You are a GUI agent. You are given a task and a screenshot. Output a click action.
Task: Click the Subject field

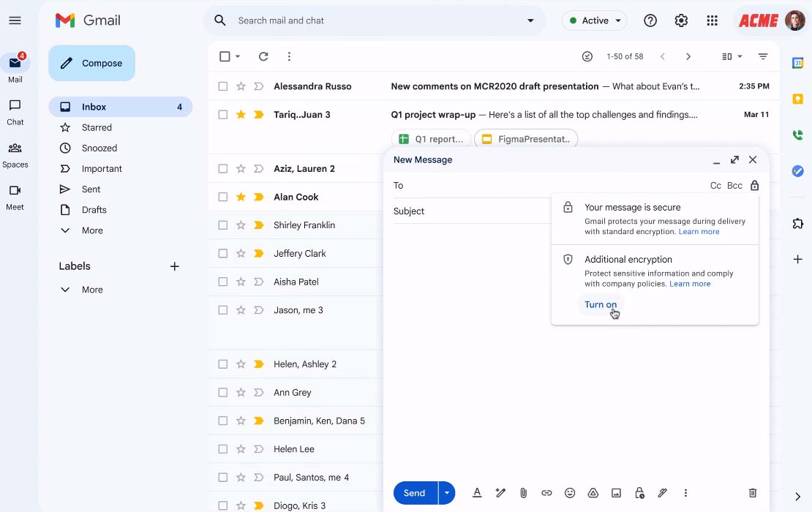point(471,211)
